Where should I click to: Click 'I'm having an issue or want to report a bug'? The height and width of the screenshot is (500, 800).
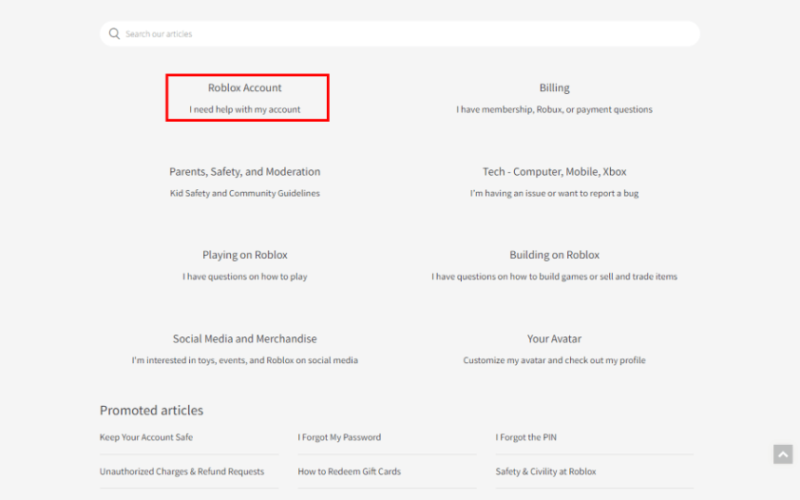point(554,193)
